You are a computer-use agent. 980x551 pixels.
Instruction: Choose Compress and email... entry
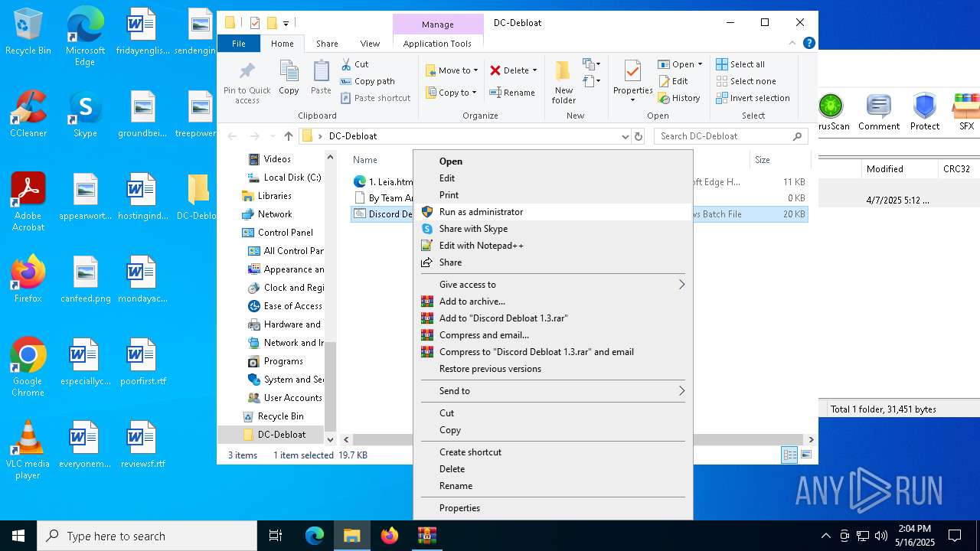(x=484, y=335)
